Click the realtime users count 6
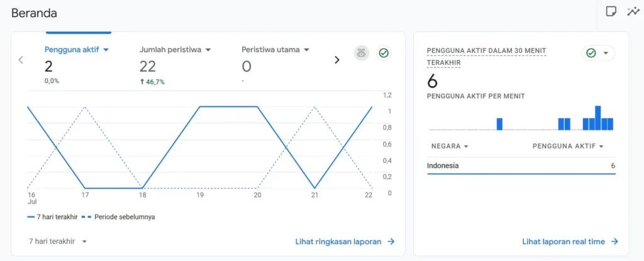The width and height of the screenshot is (644, 261). [x=433, y=81]
